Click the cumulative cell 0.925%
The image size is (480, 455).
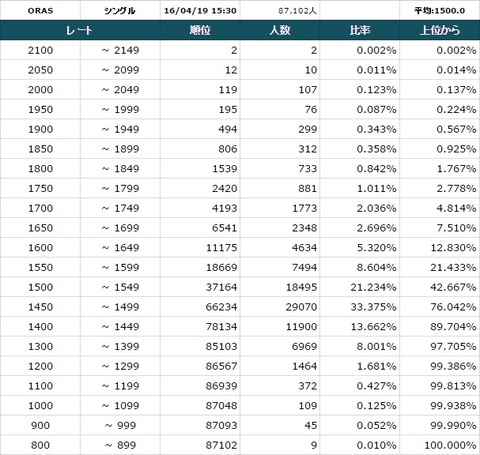(x=440, y=149)
